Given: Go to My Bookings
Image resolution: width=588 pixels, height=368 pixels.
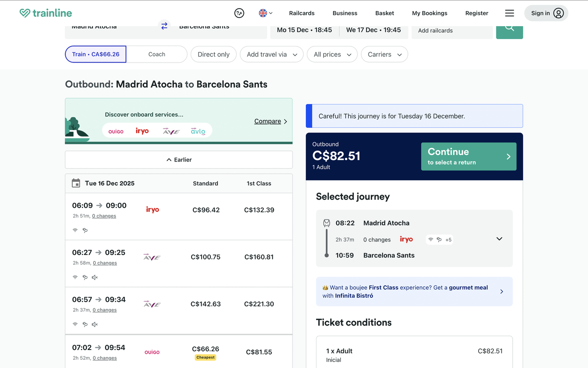Looking at the screenshot, I should click(x=429, y=13).
